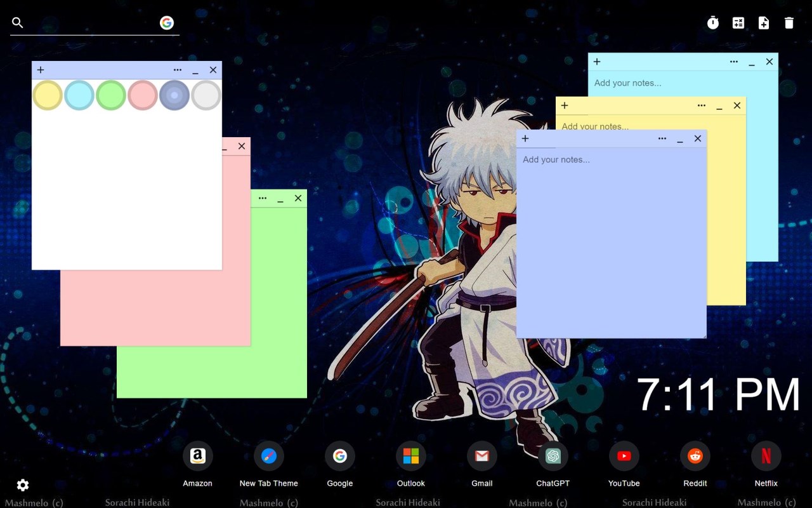Close the purple note
812x508 pixels.
(698, 138)
